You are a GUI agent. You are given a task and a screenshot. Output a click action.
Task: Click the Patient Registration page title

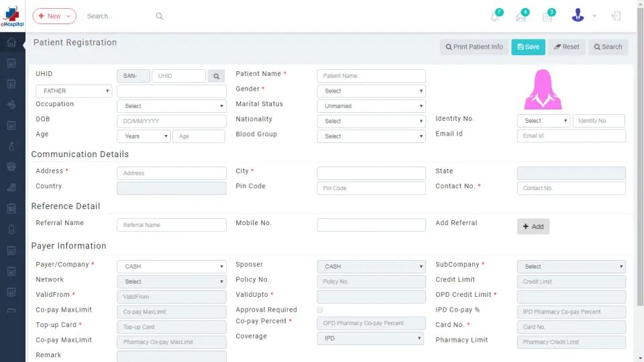[75, 42]
